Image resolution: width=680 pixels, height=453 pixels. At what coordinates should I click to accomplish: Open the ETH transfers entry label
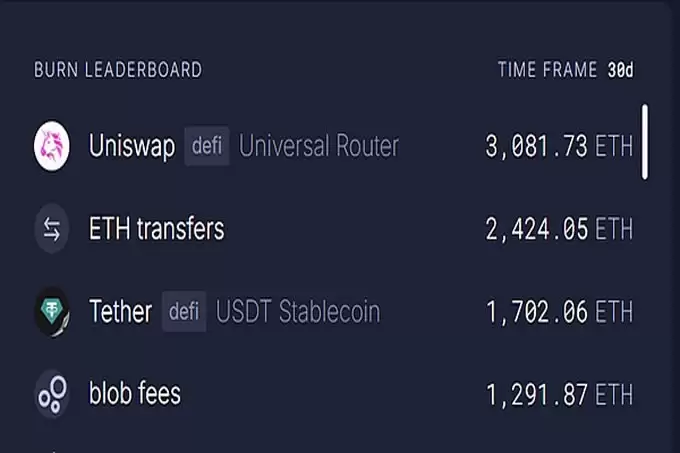[156, 229]
